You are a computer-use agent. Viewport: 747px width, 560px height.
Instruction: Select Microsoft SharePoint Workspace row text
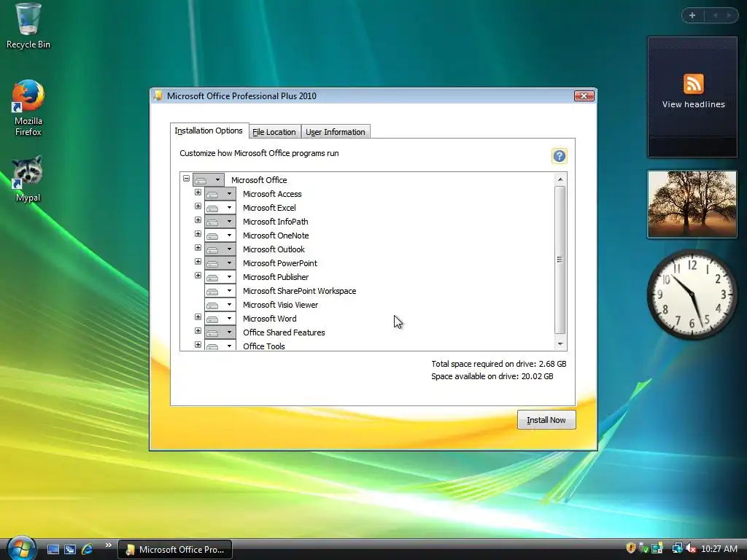point(299,291)
